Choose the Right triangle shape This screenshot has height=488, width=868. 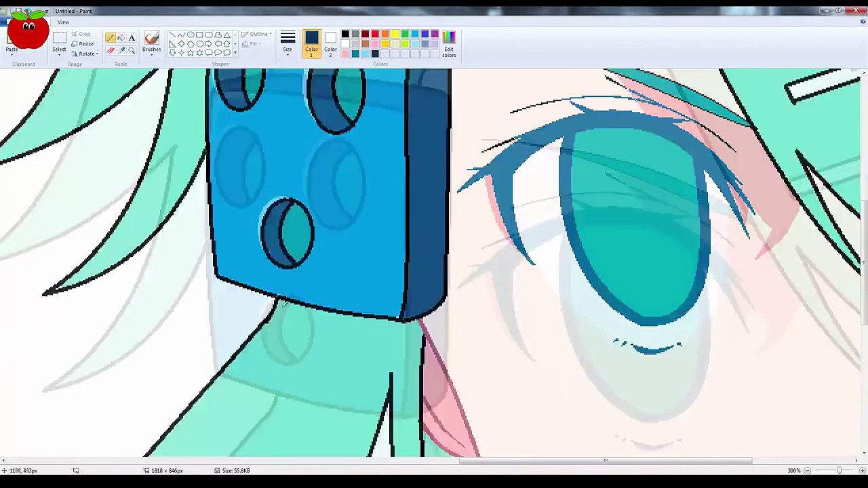pos(172,44)
